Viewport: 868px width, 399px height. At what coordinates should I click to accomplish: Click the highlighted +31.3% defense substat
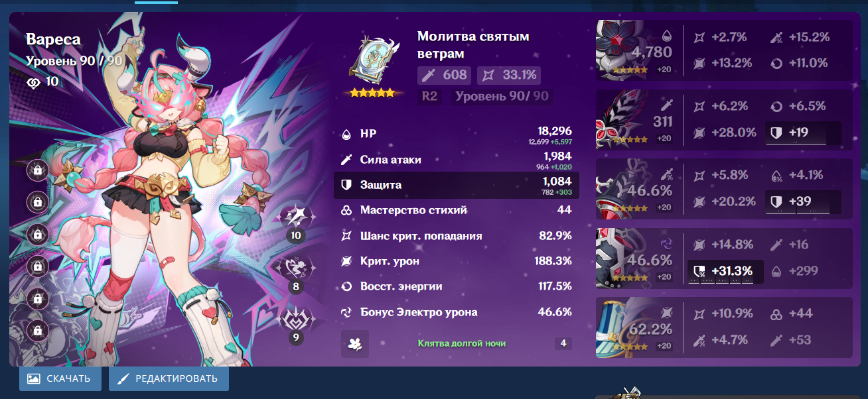[725, 271]
